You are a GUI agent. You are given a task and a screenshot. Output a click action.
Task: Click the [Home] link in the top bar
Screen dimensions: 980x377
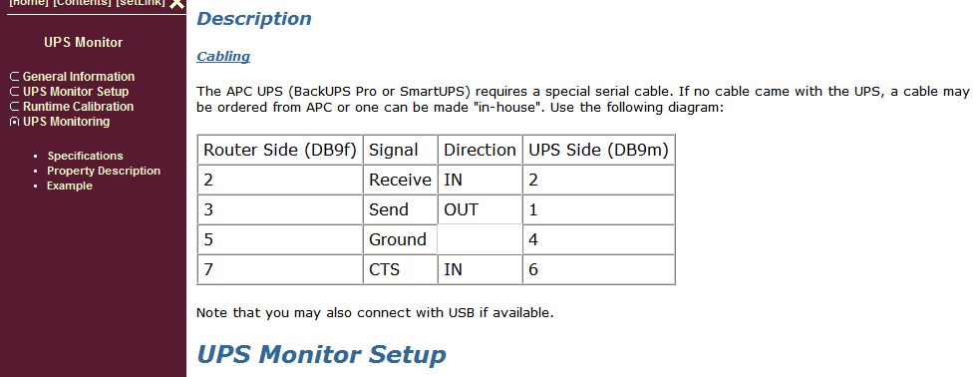(x=29, y=3)
